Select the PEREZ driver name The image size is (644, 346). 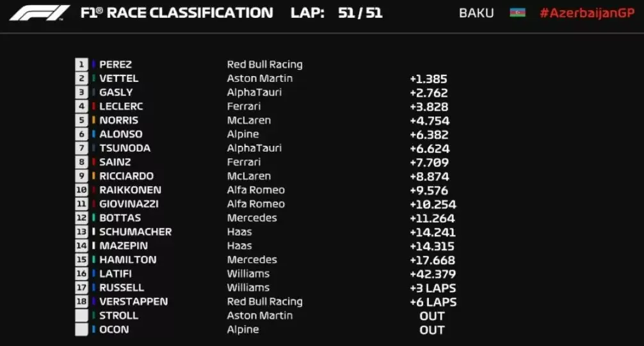click(115, 65)
